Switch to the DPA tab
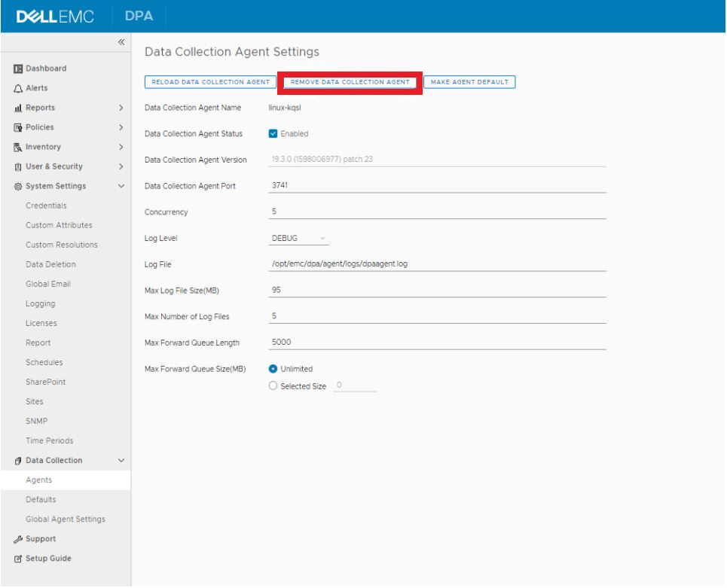 pyautogui.click(x=140, y=14)
